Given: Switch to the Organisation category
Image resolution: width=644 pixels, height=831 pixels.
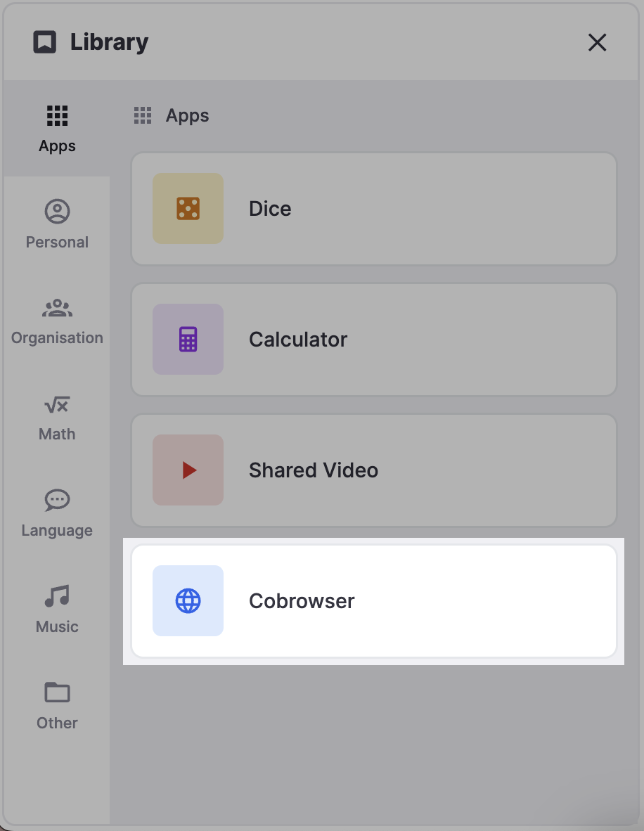Looking at the screenshot, I should click(57, 321).
